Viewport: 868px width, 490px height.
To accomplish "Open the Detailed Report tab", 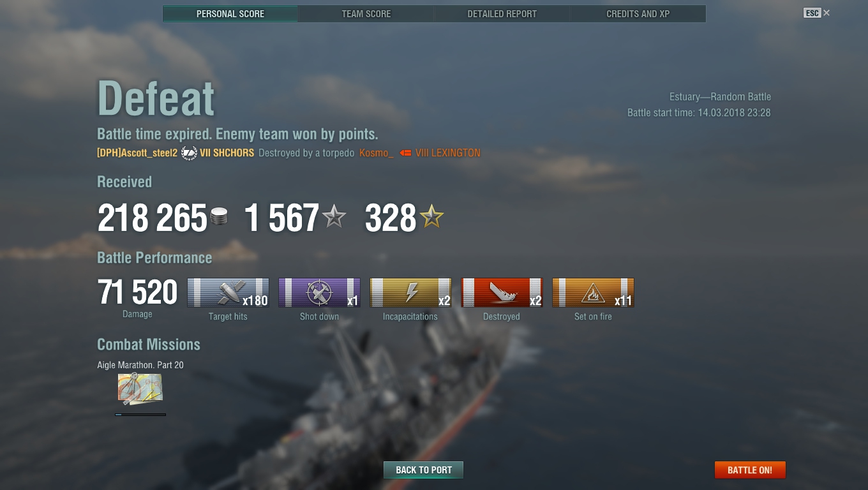I will click(x=502, y=13).
